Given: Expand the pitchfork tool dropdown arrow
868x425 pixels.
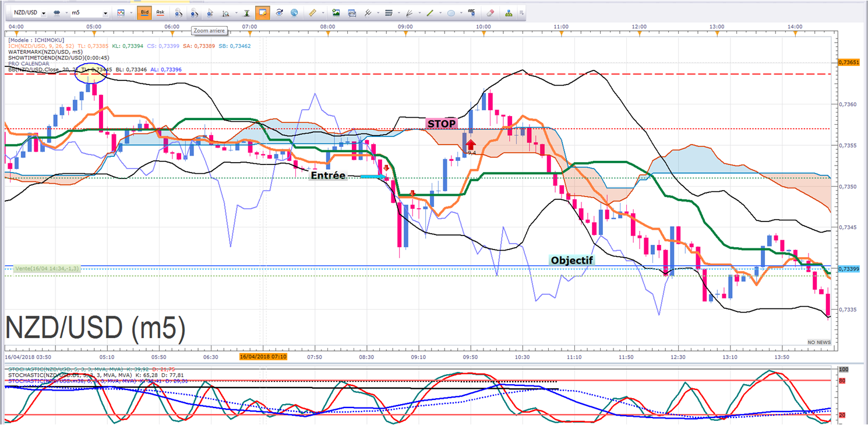Looking at the screenshot, I should 377,12.
